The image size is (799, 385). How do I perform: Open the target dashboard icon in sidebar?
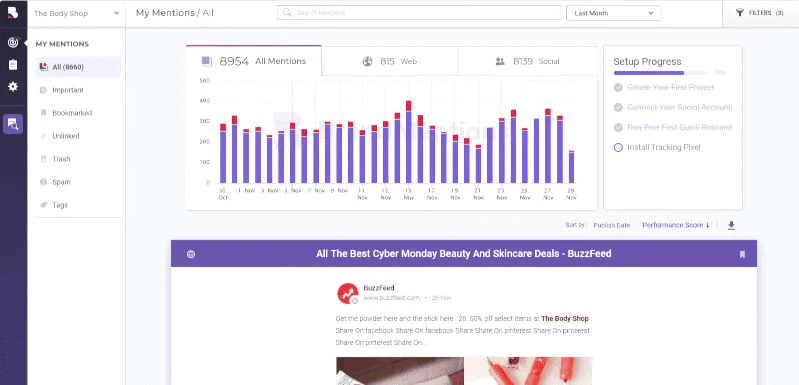(x=13, y=43)
